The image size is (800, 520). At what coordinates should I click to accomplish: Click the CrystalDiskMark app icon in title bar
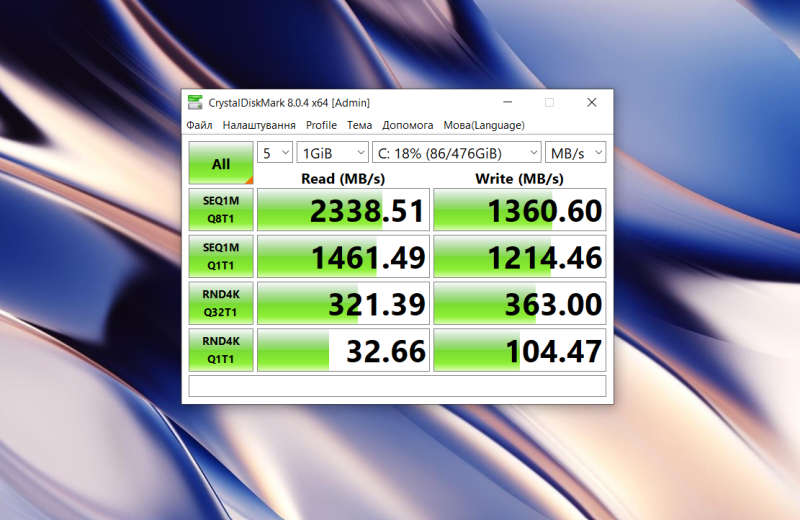[x=195, y=103]
